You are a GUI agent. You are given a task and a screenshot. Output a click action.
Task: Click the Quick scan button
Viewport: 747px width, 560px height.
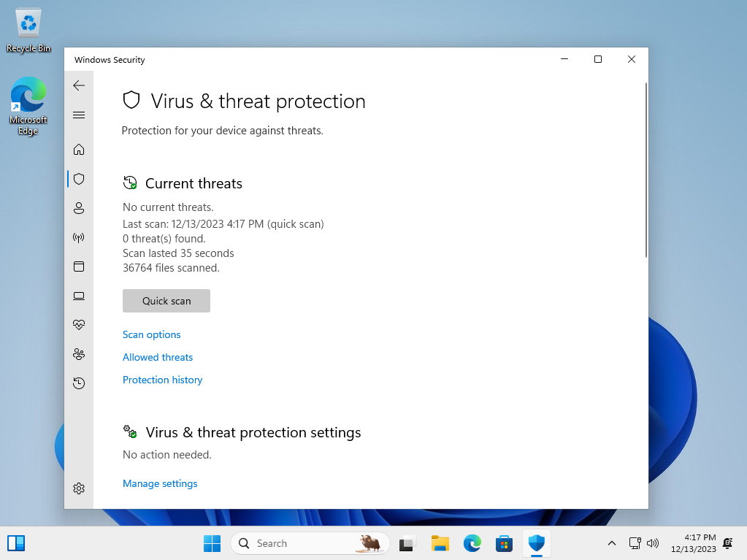(166, 301)
